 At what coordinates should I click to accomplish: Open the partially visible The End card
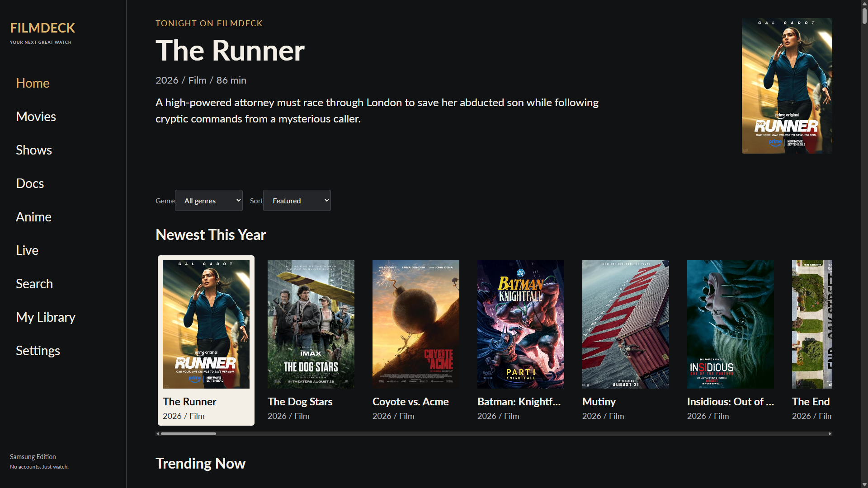(812, 340)
